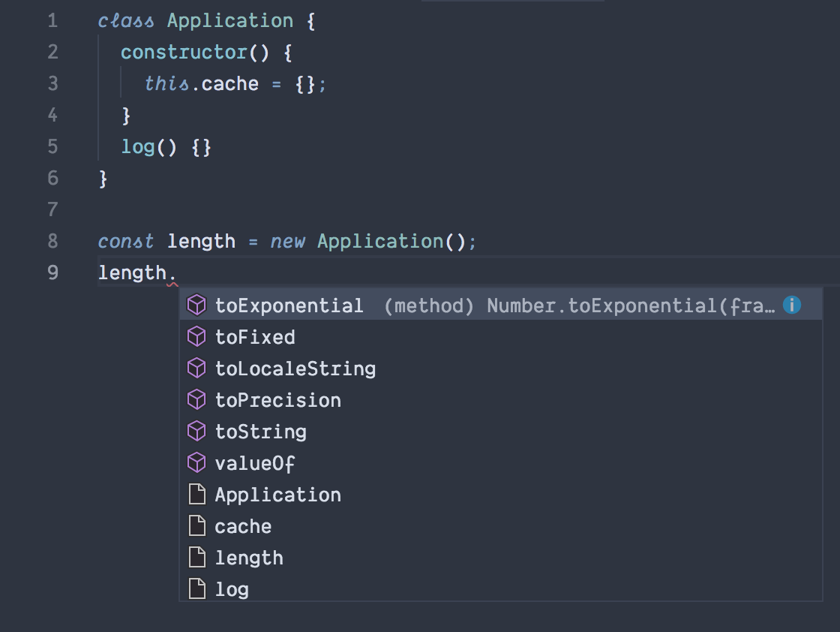The height and width of the screenshot is (632, 840).
Task: Click the Application class name on line 1
Action: [231, 20]
